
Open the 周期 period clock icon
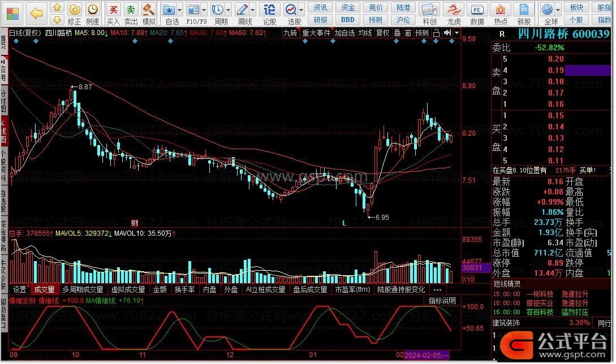pyautogui.click(x=217, y=10)
